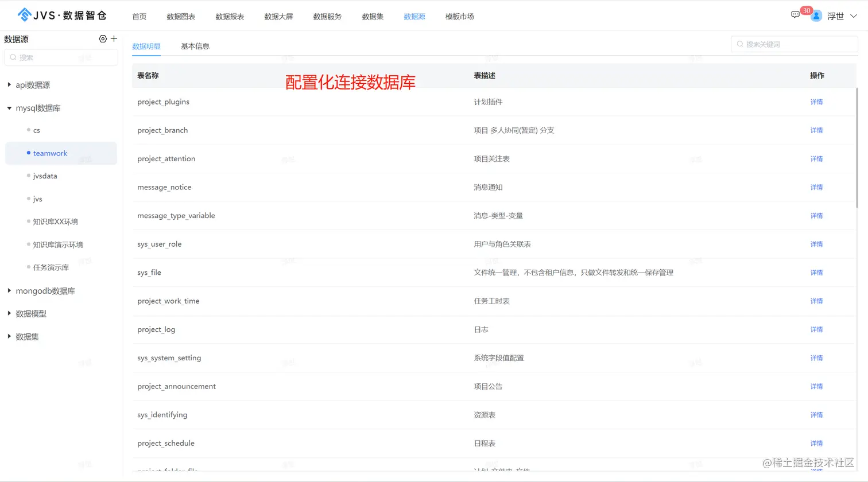Select the jvsdata database node
The height and width of the screenshot is (482, 868).
pyautogui.click(x=46, y=176)
